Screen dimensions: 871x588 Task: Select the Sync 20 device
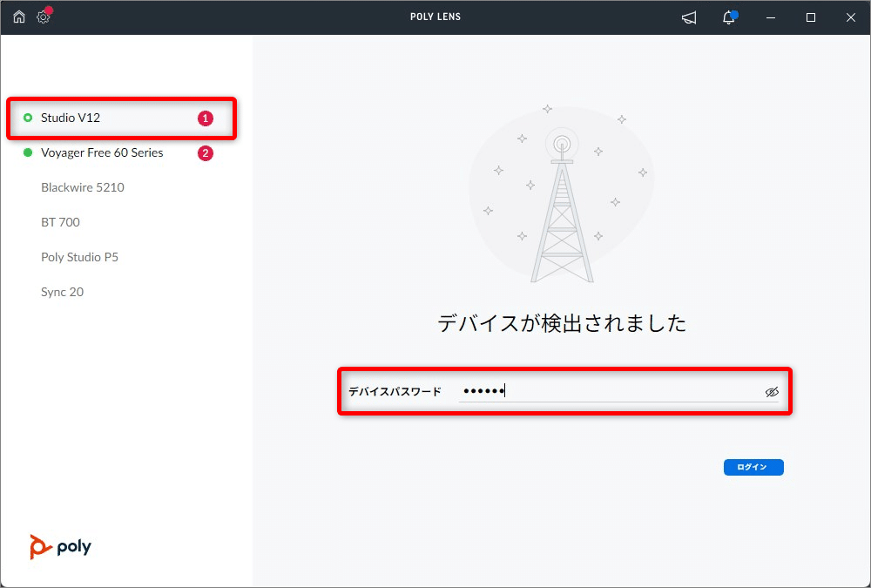[62, 292]
